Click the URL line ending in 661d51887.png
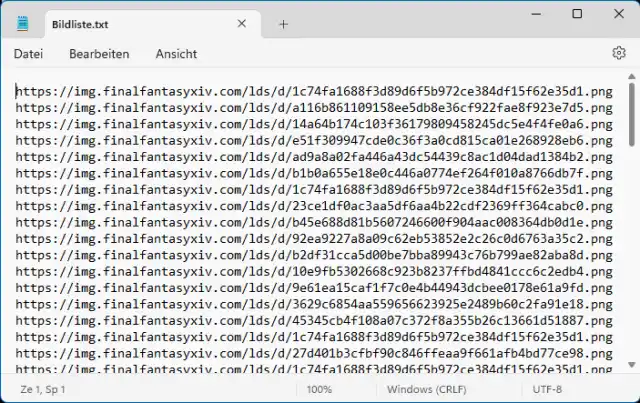 coord(314,321)
